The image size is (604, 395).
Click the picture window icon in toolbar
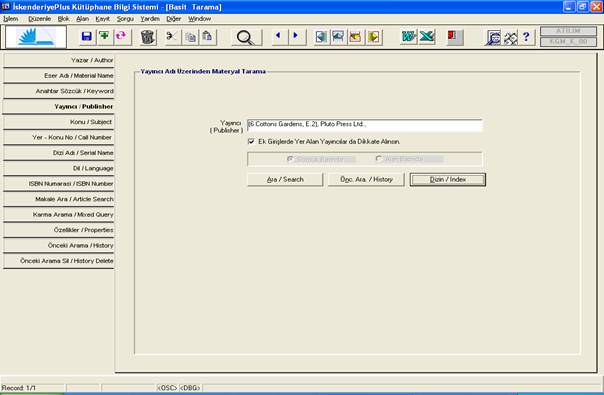(x=339, y=37)
